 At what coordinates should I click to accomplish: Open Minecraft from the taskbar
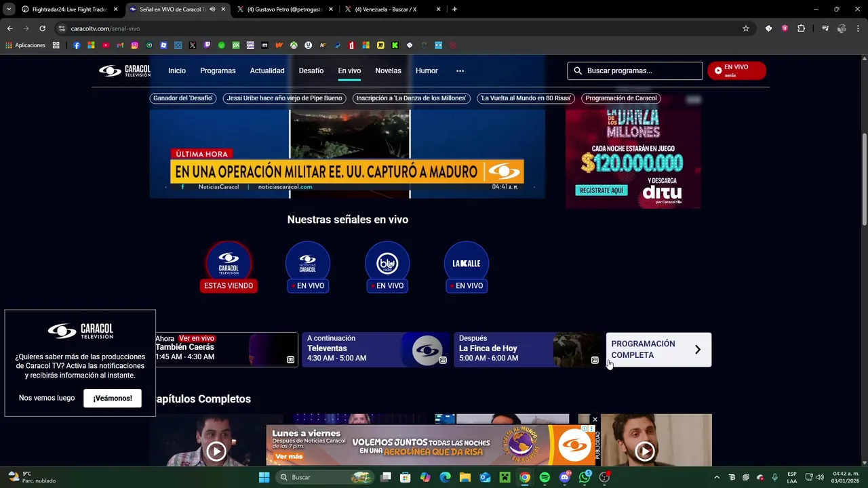(x=505, y=477)
